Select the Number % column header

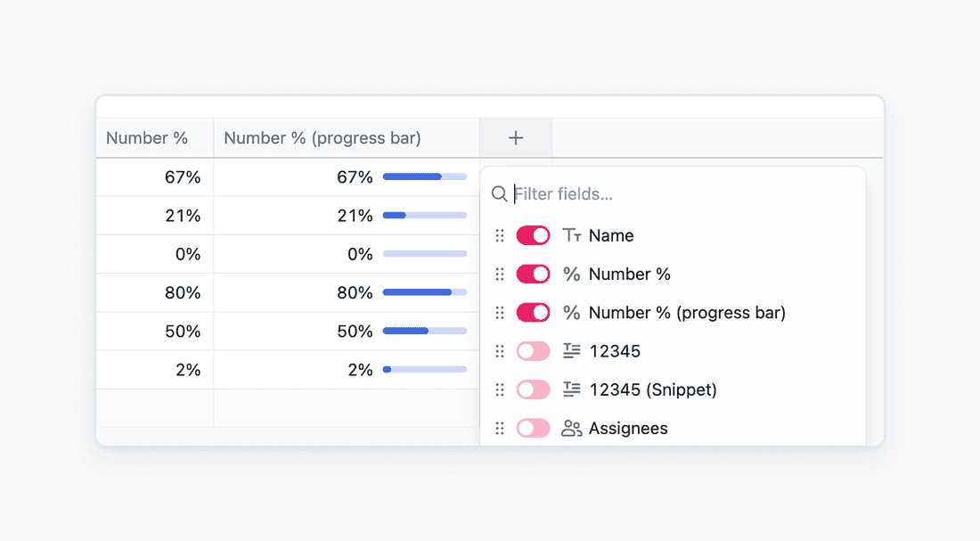pyautogui.click(x=147, y=138)
